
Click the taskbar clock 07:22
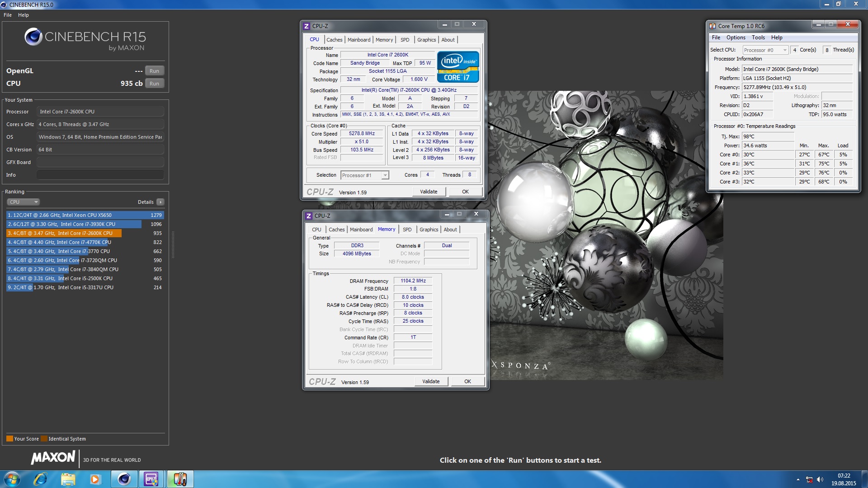click(x=844, y=476)
